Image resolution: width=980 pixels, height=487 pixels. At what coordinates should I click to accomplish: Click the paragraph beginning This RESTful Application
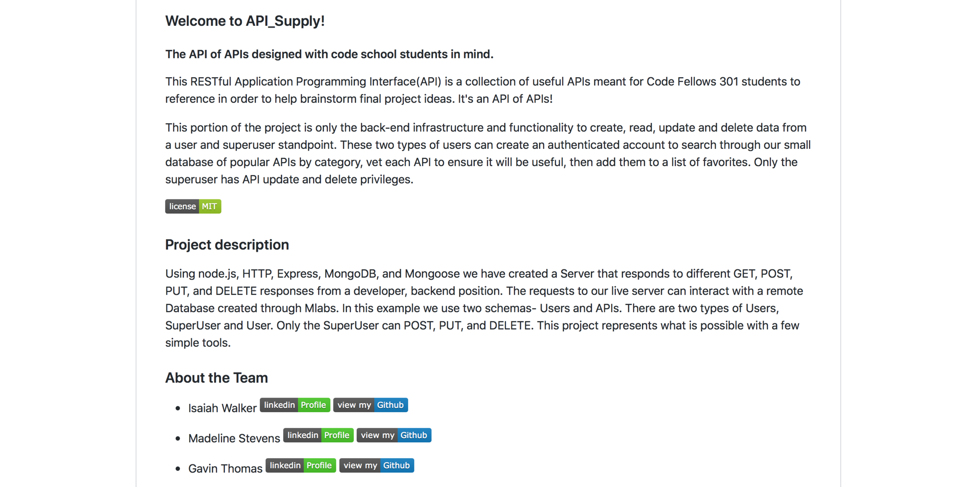coord(483,90)
